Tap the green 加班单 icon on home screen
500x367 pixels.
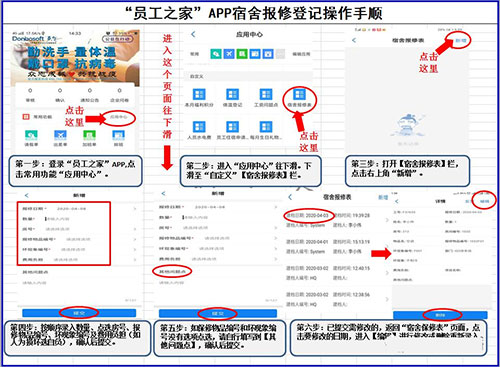[89, 135]
